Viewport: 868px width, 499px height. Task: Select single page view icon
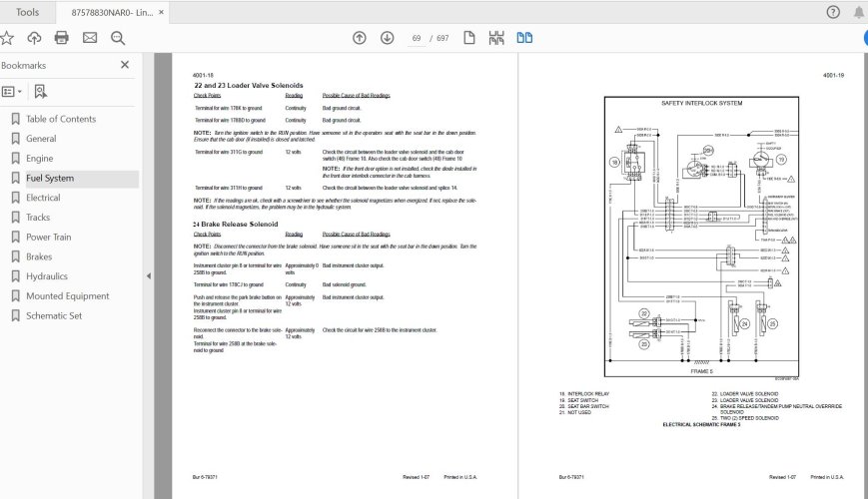click(468, 38)
